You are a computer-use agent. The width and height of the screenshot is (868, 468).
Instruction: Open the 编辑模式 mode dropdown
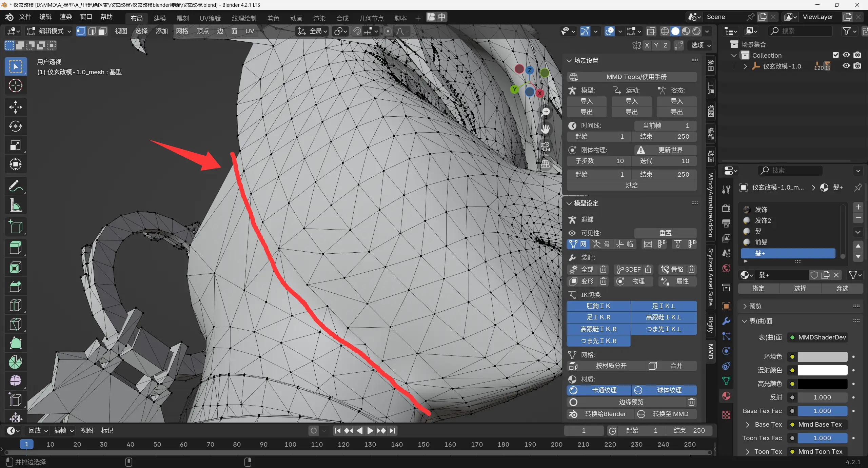coord(50,32)
